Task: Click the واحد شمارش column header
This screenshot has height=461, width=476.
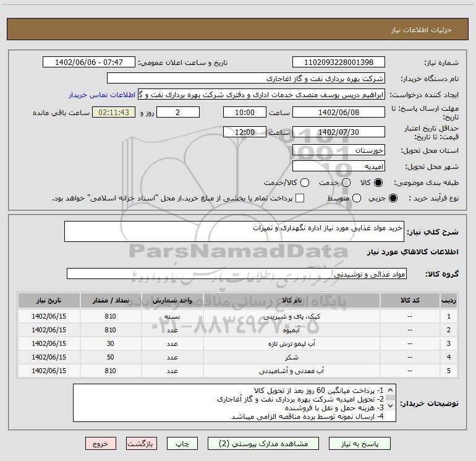Action: pyautogui.click(x=172, y=300)
